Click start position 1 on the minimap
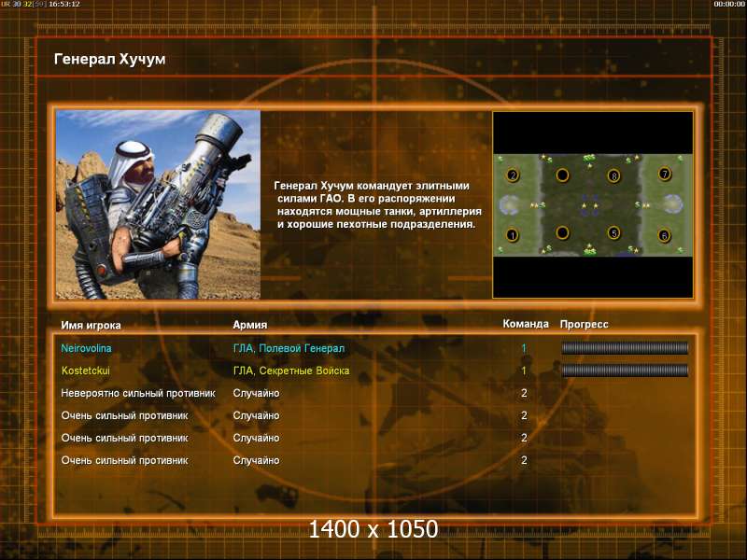The image size is (747, 560). pos(512,235)
